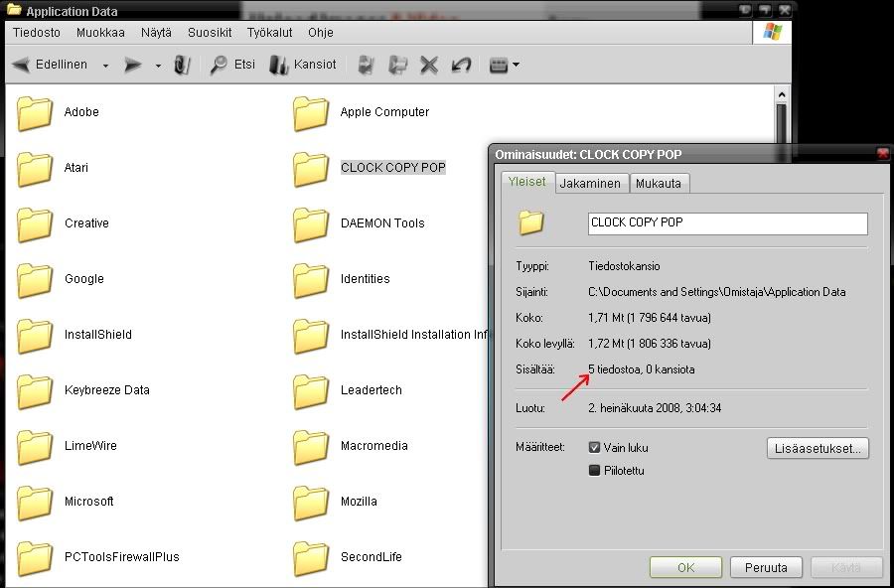The image size is (894, 588).
Task: Select the Identities folder icon
Action: (311, 281)
